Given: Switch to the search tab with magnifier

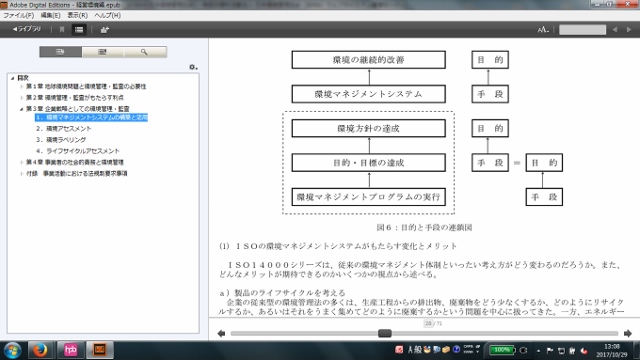Looking at the screenshot, I should click(x=144, y=52).
